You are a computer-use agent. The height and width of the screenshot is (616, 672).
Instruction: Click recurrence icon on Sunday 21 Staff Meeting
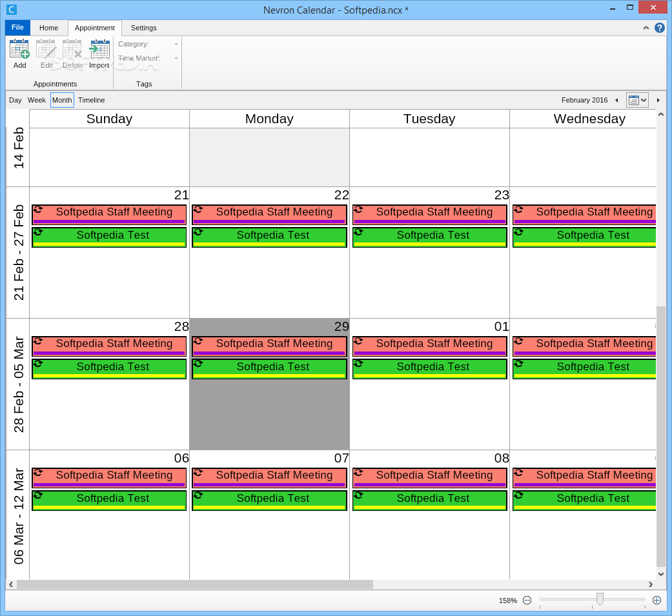(x=38, y=209)
